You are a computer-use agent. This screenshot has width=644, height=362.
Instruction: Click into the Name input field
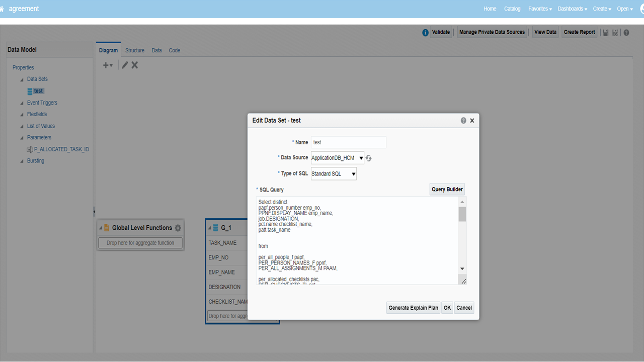[x=348, y=142]
